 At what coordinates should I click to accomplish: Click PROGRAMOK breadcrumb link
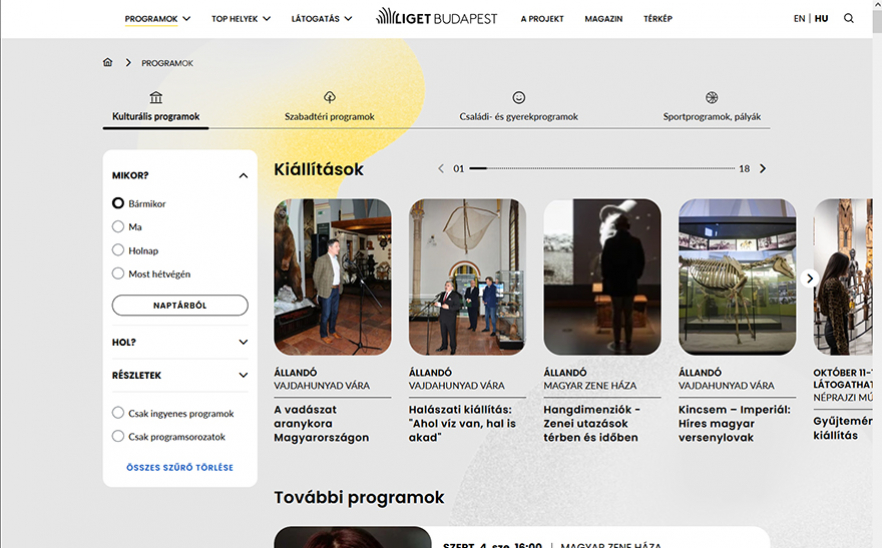[x=167, y=63]
